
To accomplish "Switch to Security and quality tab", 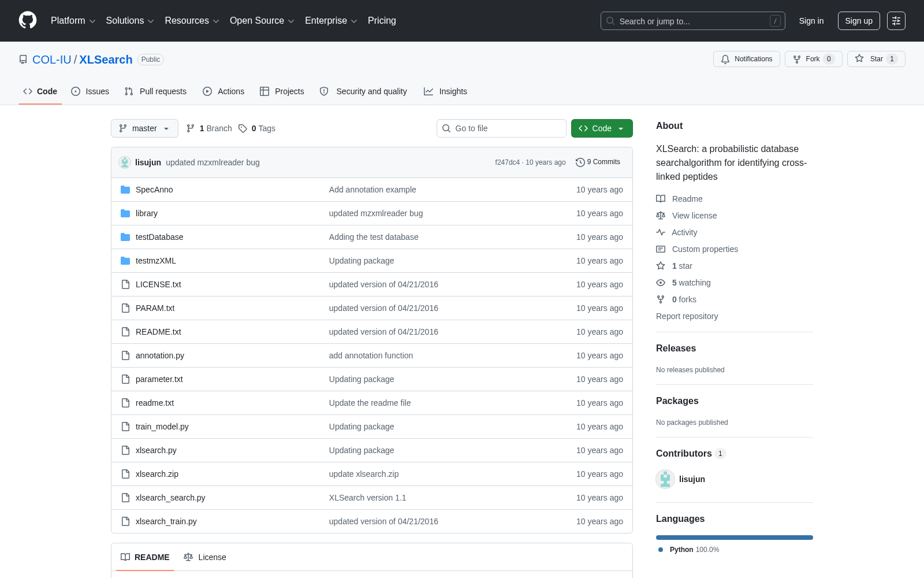I will (363, 91).
